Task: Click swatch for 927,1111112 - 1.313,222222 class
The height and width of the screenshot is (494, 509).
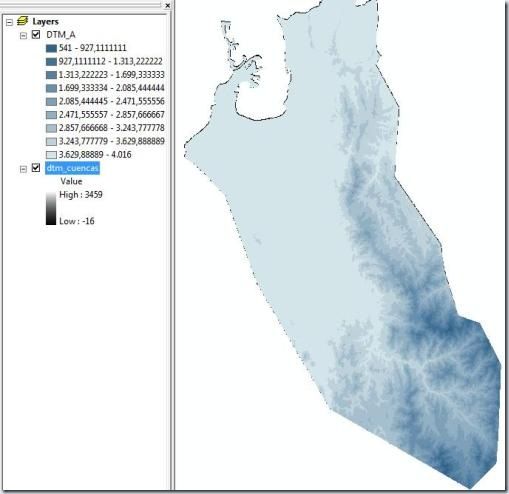Action: point(51,62)
